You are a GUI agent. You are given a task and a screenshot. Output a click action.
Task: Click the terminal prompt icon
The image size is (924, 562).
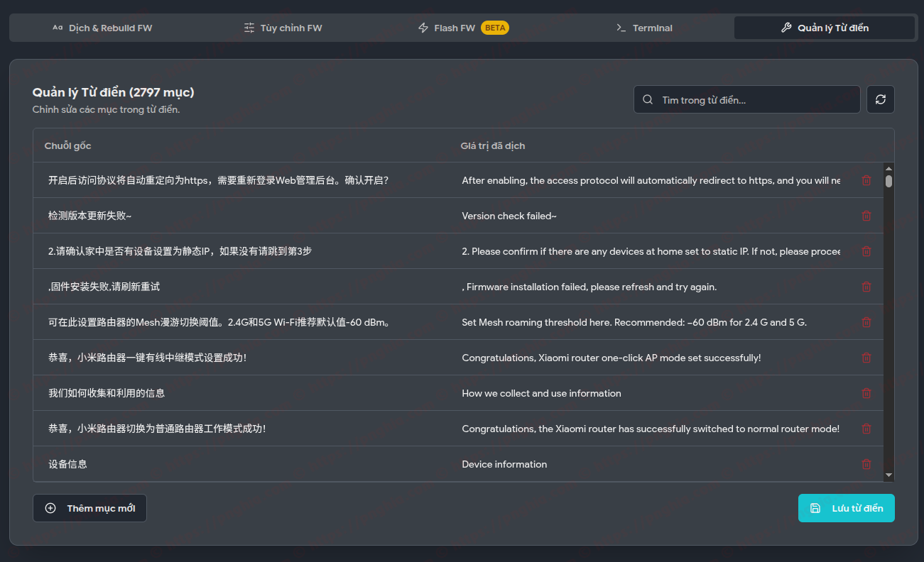pyautogui.click(x=621, y=28)
